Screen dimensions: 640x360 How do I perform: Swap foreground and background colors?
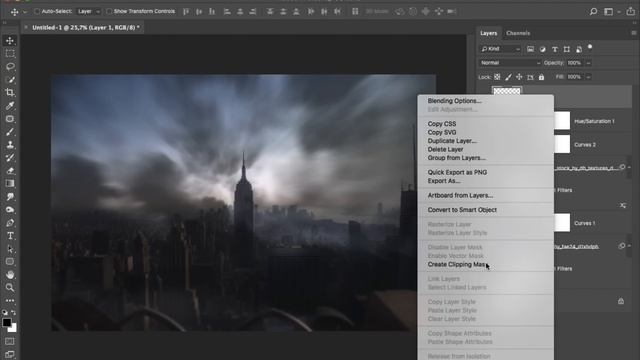(14, 312)
